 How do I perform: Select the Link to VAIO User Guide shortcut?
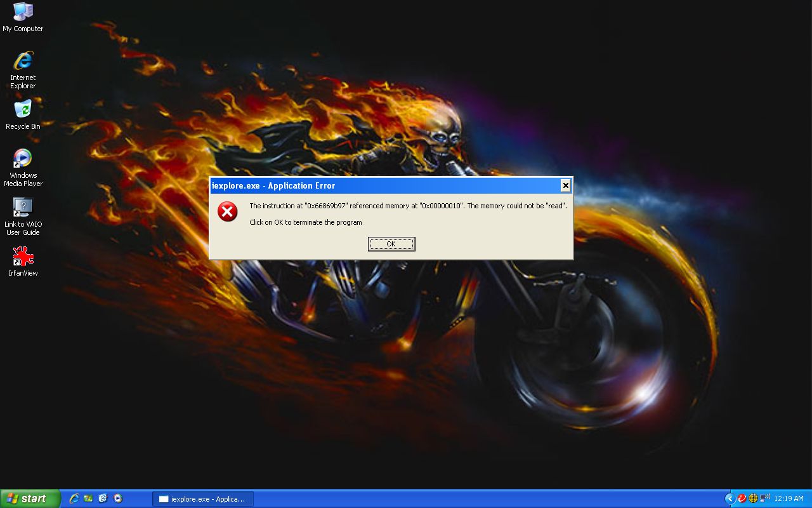pos(23,217)
